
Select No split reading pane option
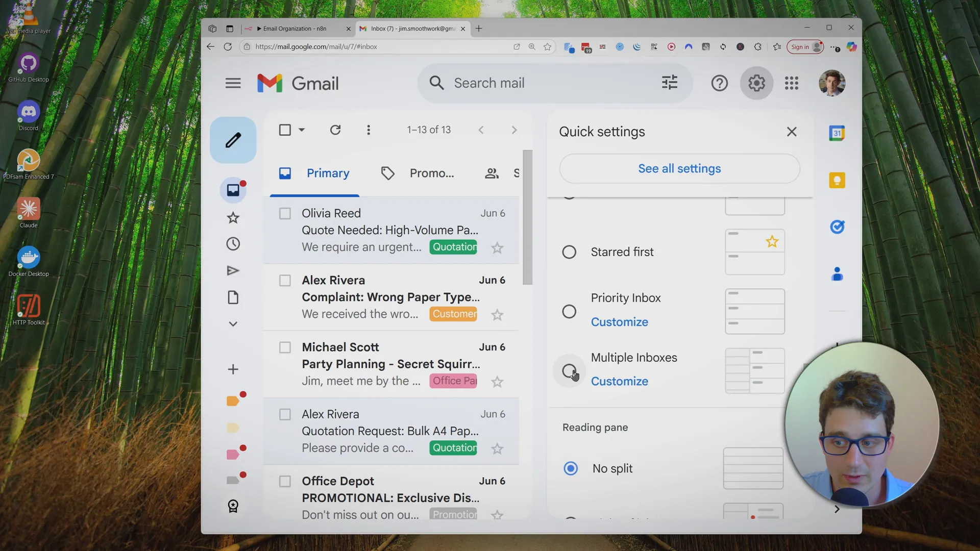(571, 468)
